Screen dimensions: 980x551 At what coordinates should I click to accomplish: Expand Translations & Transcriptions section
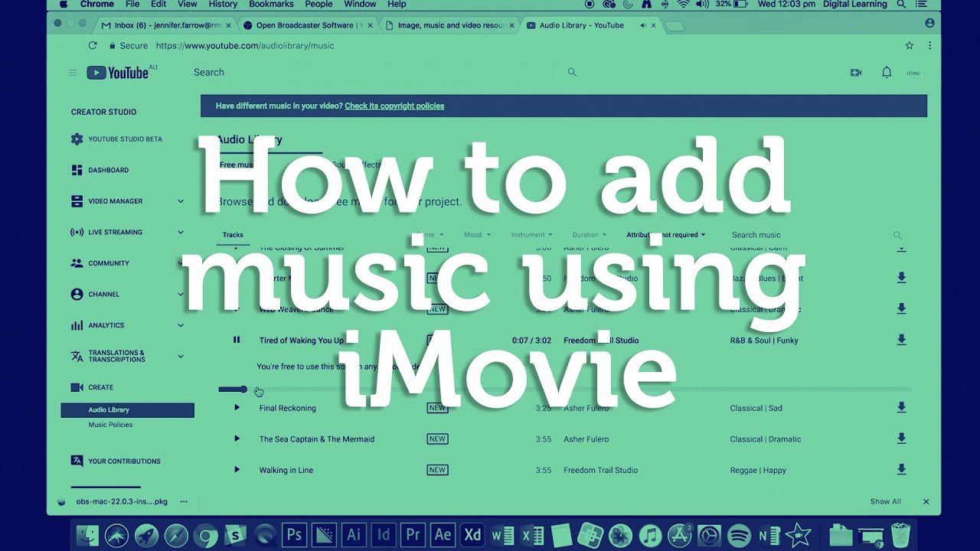pyautogui.click(x=181, y=356)
